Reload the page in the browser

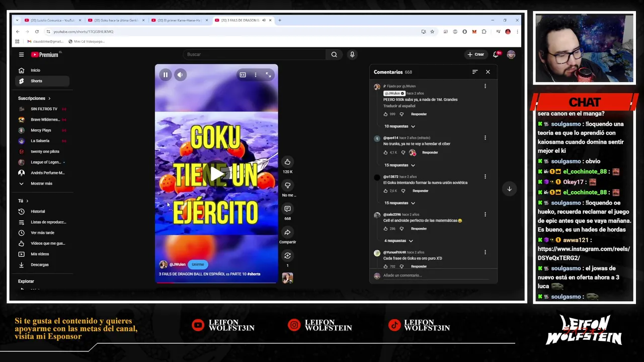pyautogui.click(x=37, y=32)
